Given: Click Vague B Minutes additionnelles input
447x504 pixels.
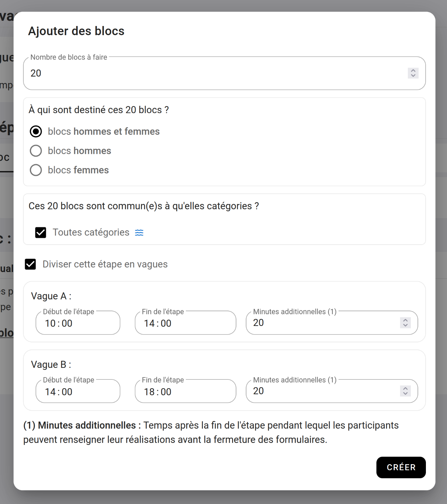Looking at the screenshot, I should tap(321, 391).
